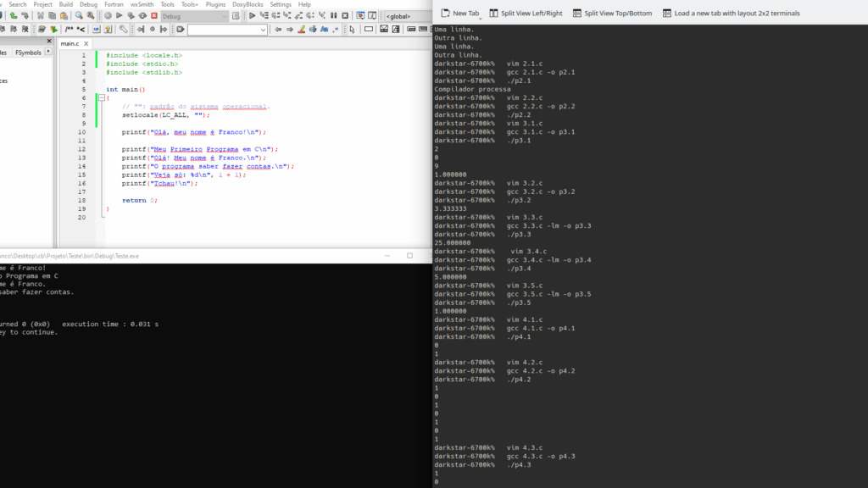Run the program with the play icon
This screenshot has height=488, width=868.
(119, 16)
